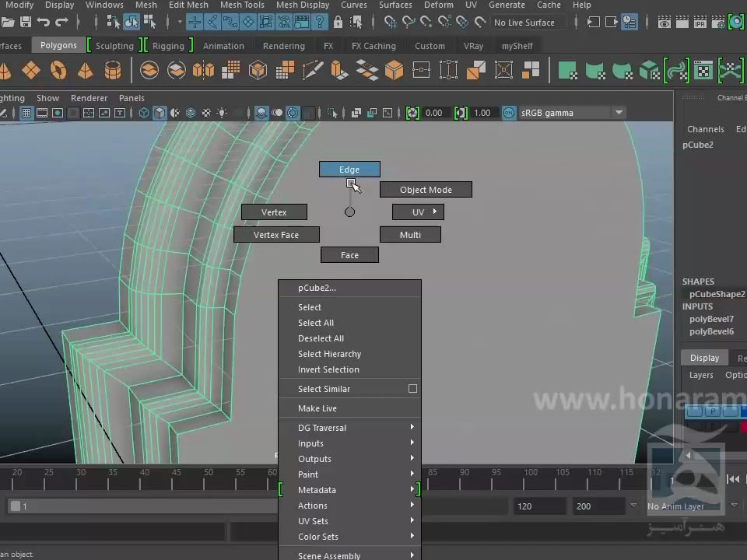
Task: Open the Mesh Tools menu
Action: 242,5
